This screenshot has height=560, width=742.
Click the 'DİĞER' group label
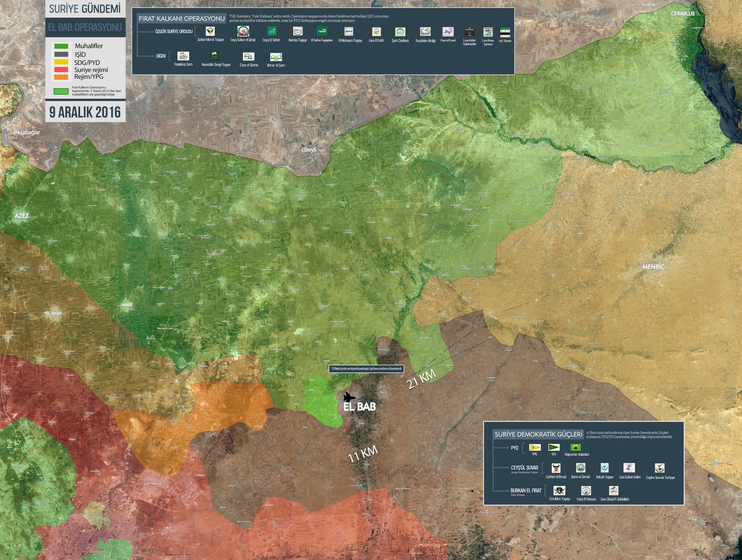161,56
